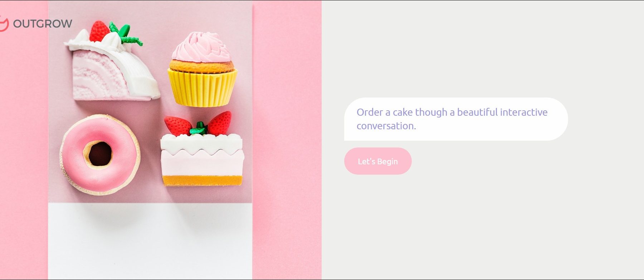This screenshot has height=280, width=644.
Task: Select the 'Order a cake' chat bubble
Action: [x=456, y=119]
